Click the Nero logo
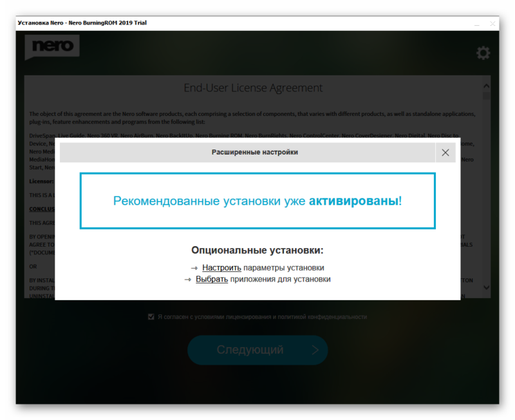Image resolution: width=515 pixels, height=420 pixels. pos(52,47)
